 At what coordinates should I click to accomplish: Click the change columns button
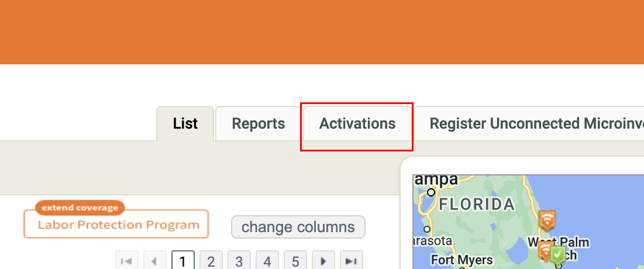click(298, 227)
